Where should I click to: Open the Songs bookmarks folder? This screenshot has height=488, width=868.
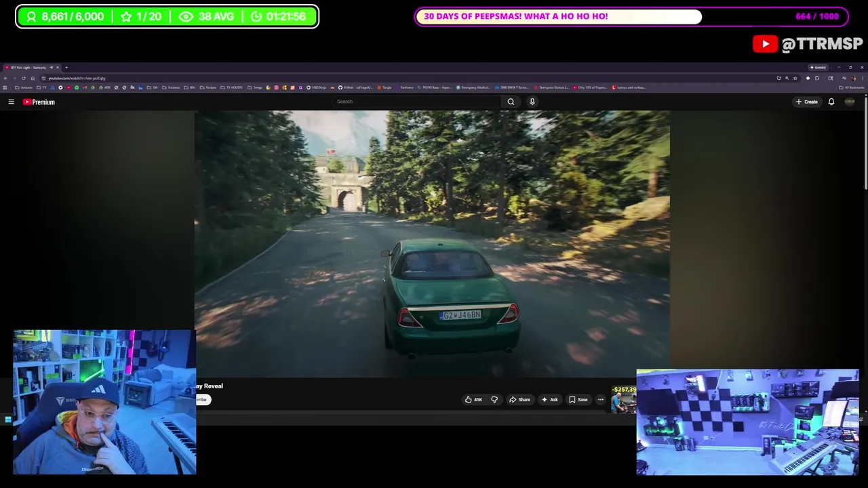tap(255, 87)
